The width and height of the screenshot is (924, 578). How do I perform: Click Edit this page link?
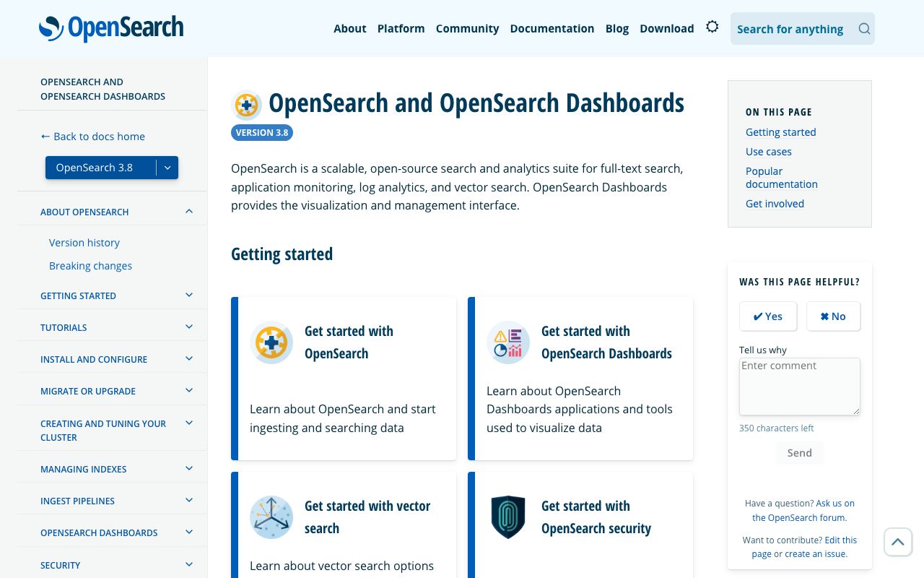[804, 547]
